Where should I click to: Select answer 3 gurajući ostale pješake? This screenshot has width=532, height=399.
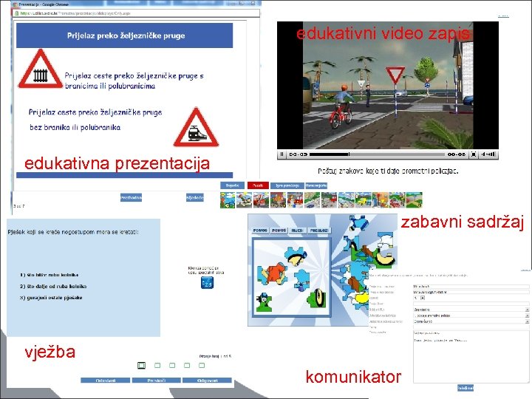51,298
